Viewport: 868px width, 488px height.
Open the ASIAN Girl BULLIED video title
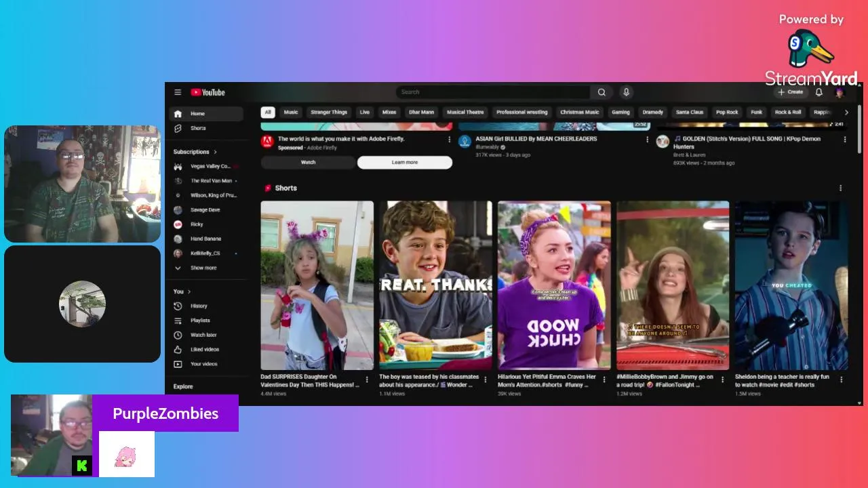536,139
